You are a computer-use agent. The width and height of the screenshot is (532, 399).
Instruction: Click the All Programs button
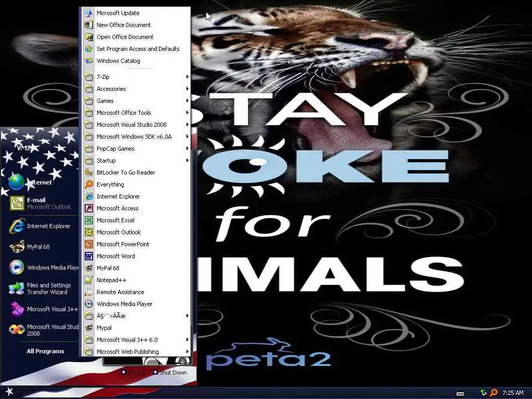coord(45,351)
